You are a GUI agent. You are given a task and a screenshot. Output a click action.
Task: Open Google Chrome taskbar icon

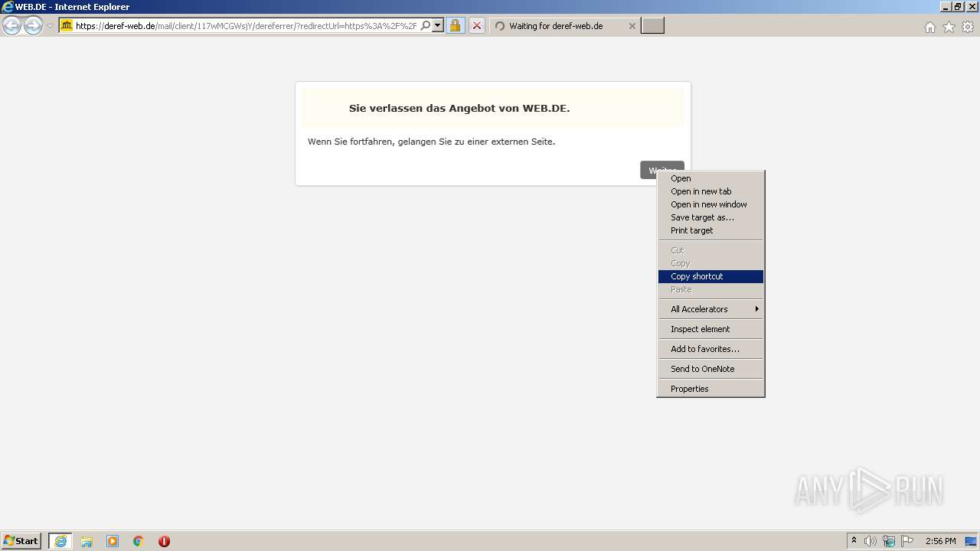pyautogui.click(x=139, y=541)
